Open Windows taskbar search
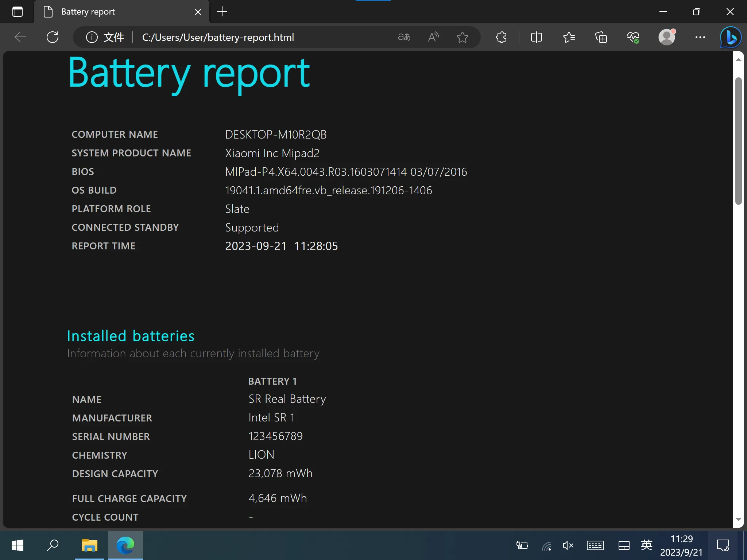Viewport: 747px width, 560px height. (x=53, y=545)
